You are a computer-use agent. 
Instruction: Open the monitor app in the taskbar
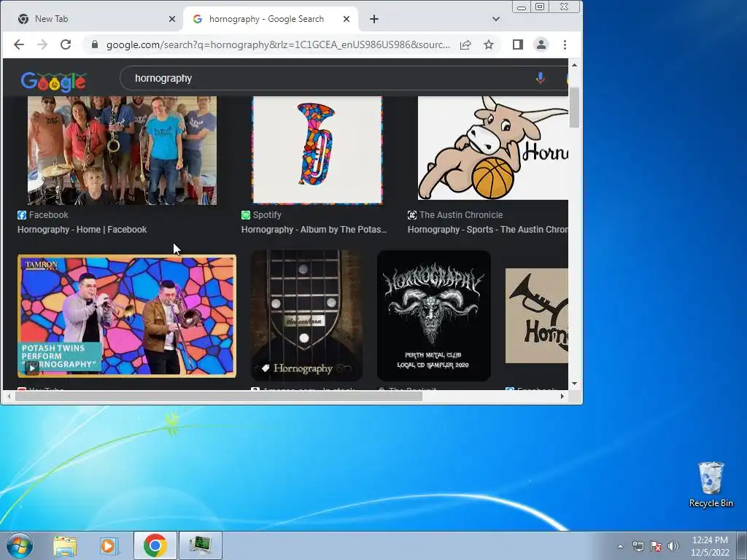(200, 545)
